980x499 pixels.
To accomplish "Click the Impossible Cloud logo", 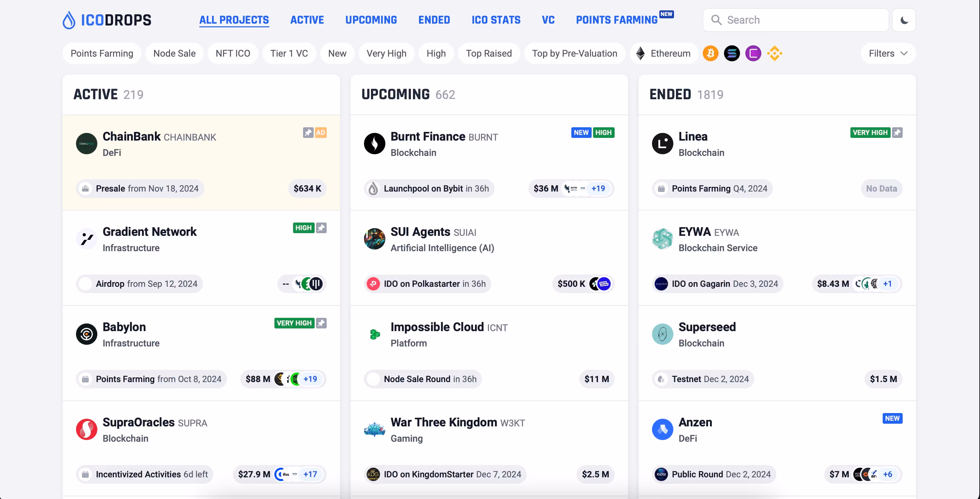I will 375,334.
